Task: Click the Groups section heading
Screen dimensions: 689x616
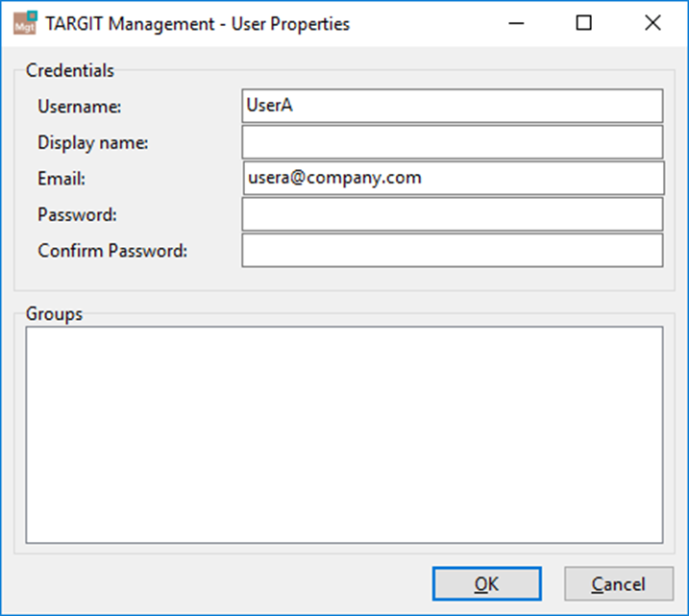Action: [54, 314]
